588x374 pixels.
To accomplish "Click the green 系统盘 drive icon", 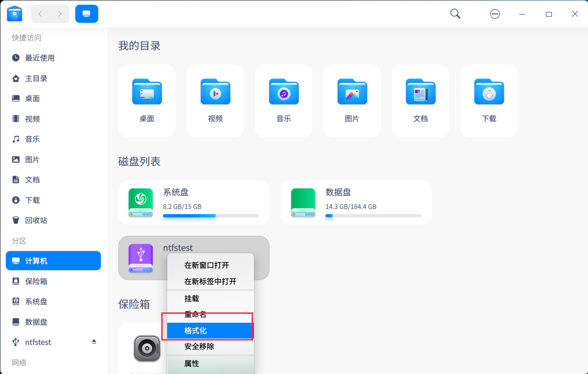I will click(x=141, y=203).
